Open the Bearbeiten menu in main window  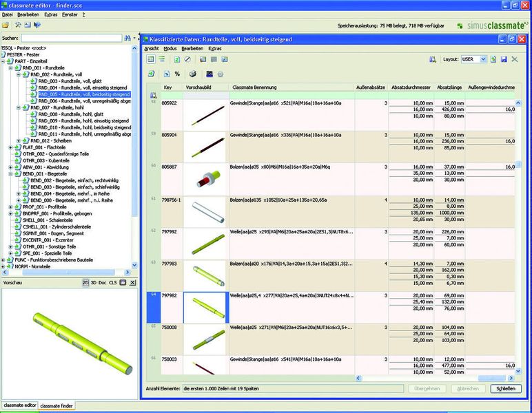28,14
